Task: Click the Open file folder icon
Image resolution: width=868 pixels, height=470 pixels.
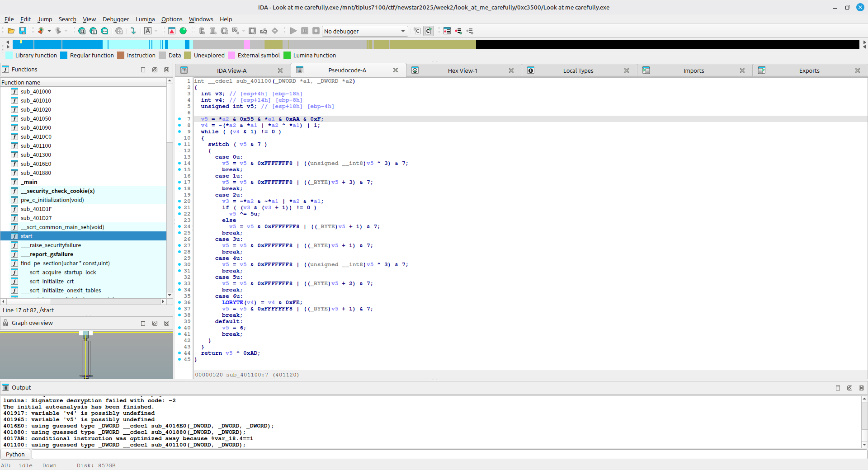Action: pyautogui.click(x=11, y=31)
